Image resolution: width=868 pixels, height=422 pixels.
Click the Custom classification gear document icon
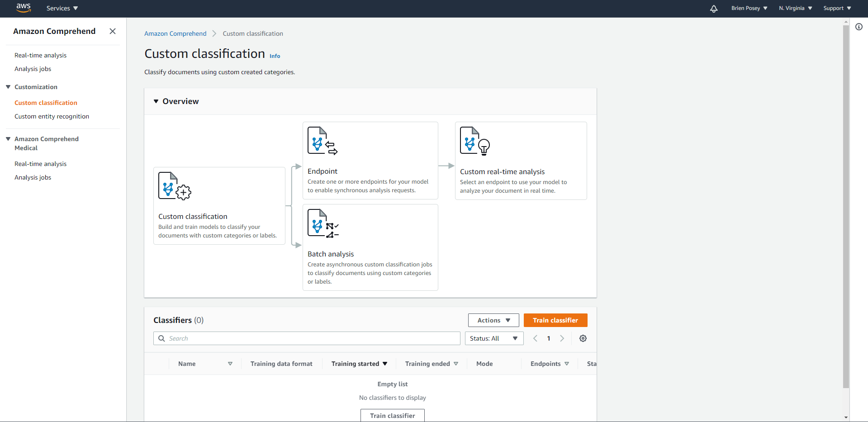(x=175, y=186)
